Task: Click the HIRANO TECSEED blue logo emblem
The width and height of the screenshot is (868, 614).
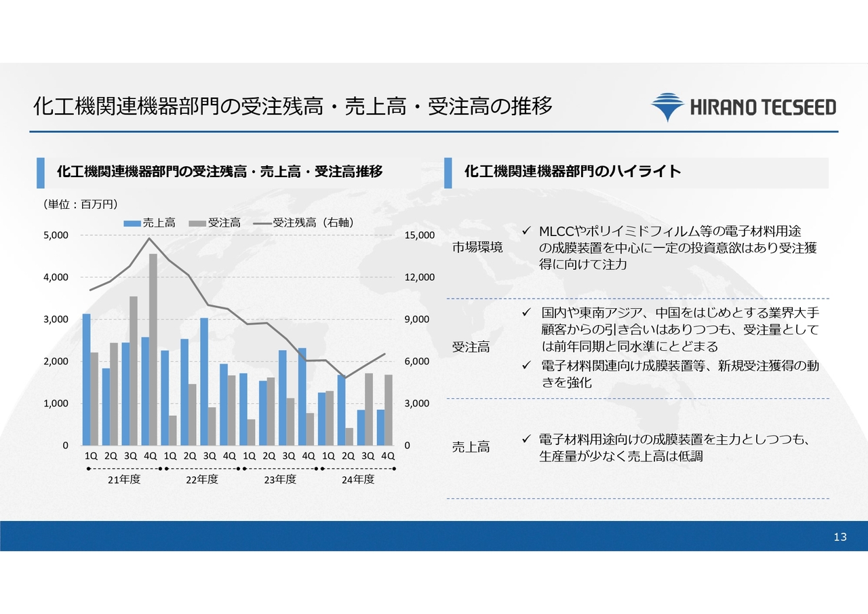Action: [668, 107]
